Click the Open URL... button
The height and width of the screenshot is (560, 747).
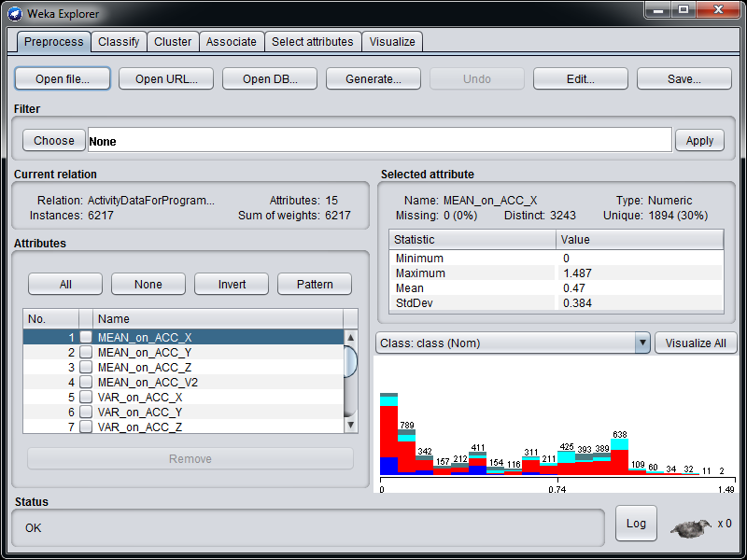pos(166,78)
